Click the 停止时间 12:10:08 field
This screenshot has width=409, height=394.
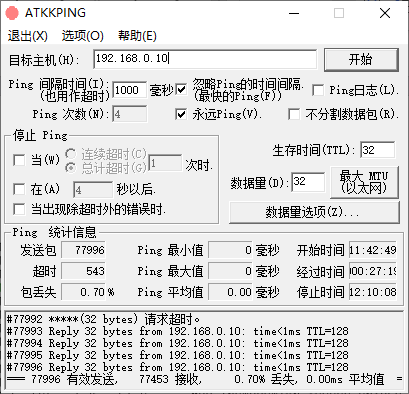click(373, 292)
